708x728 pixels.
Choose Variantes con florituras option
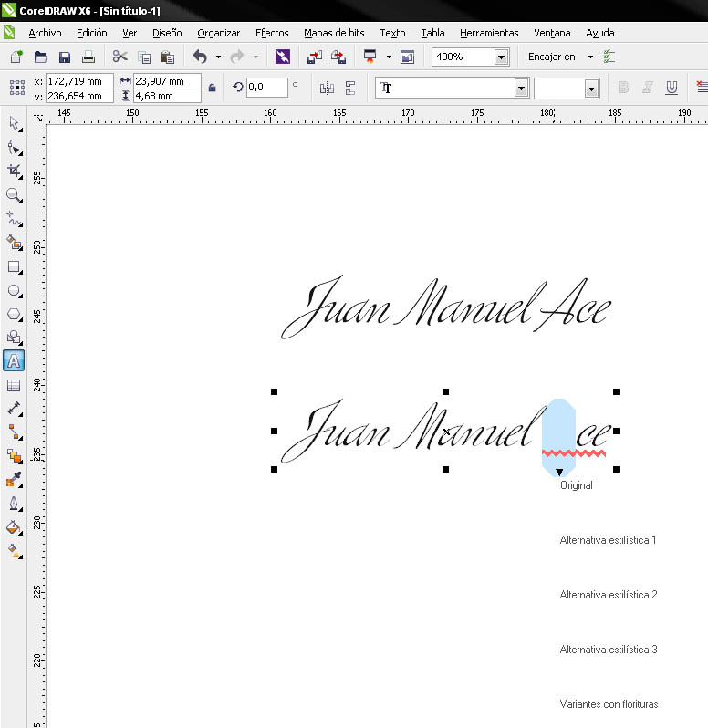609,704
